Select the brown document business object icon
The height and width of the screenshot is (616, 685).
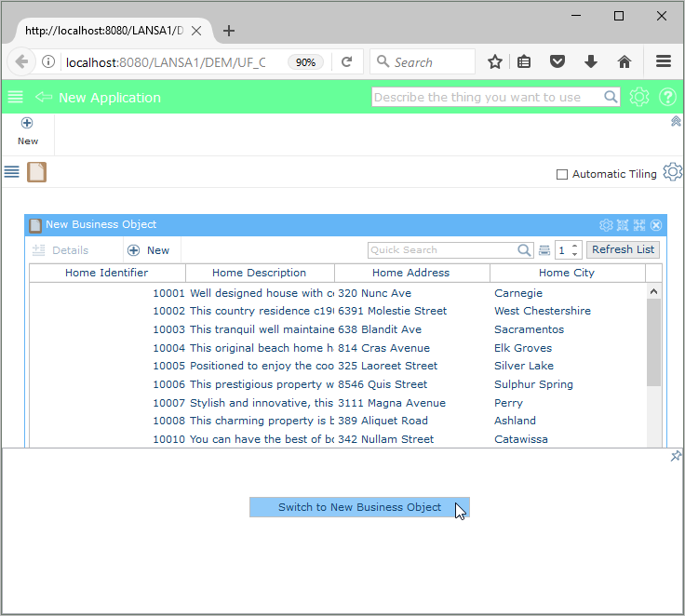tap(36, 172)
